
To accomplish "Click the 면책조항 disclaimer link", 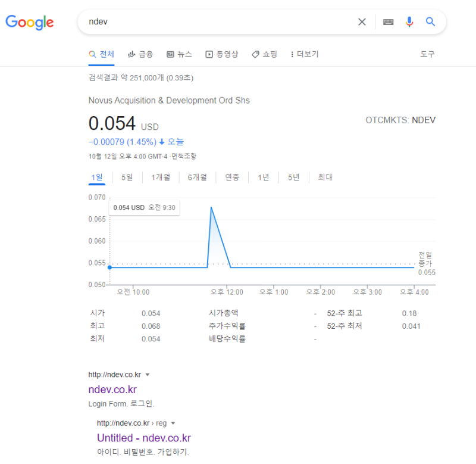I will point(184,156).
